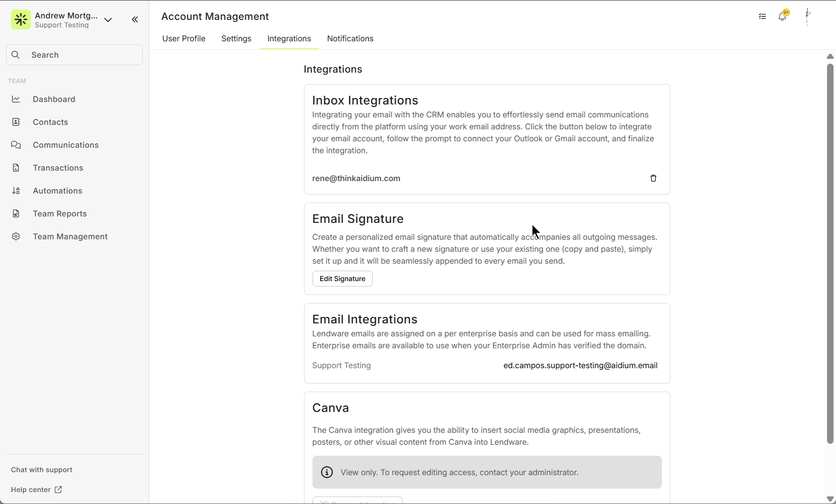Click the scrollbar up arrow
The height and width of the screenshot is (504, 836).
(830, 56)
